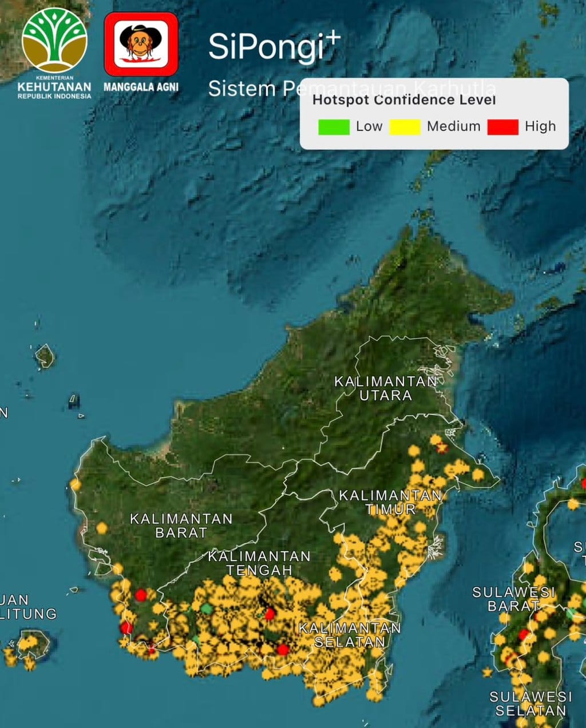Click the Hotspot Confidence Level legend heading
586x728 pixels.
click(404, 100)
